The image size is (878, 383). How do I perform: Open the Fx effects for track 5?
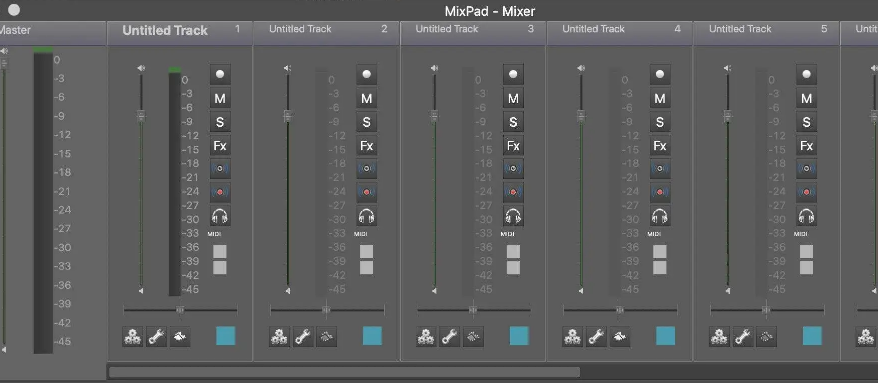tap(806, 146)
